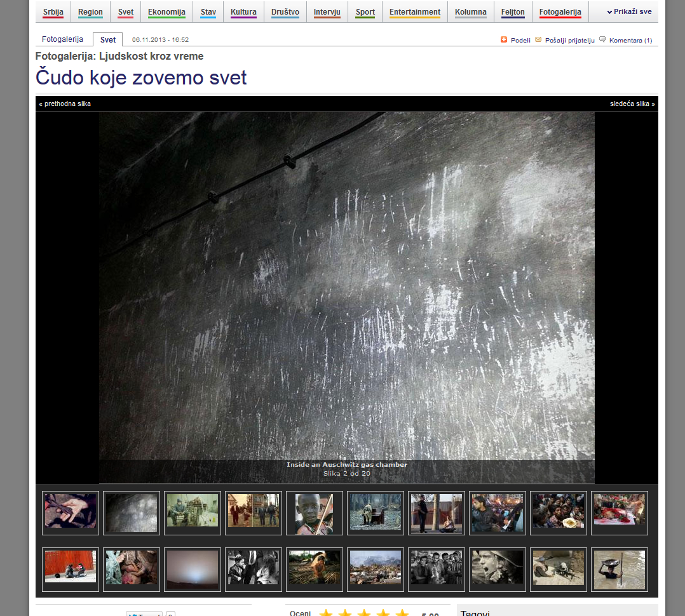This screenshot has width=685, height=616.
Task: Select thumbnail of boy playing violin
Action: pyautogui.click(x=315, y=513)
